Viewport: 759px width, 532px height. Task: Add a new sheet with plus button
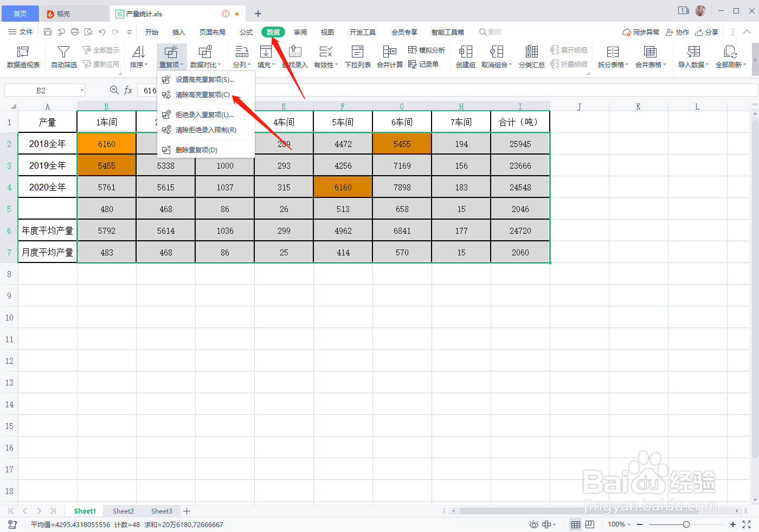[187, 511]
